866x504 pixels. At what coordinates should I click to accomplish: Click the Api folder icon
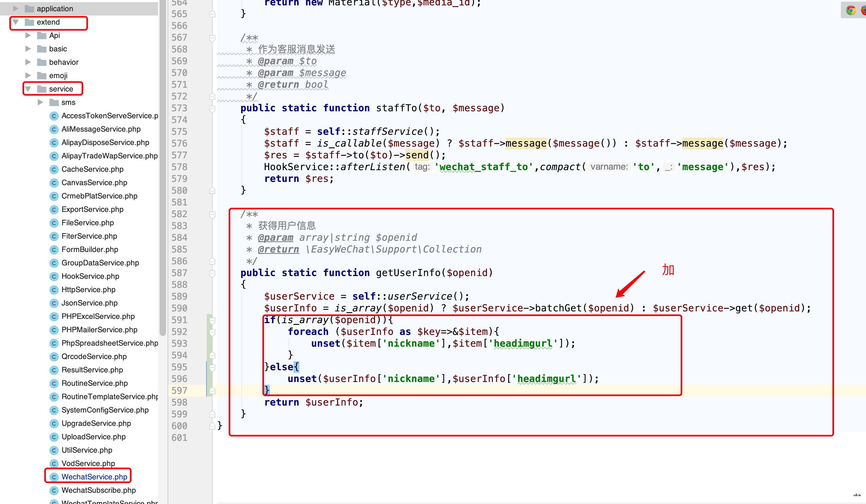pos(42,35)
